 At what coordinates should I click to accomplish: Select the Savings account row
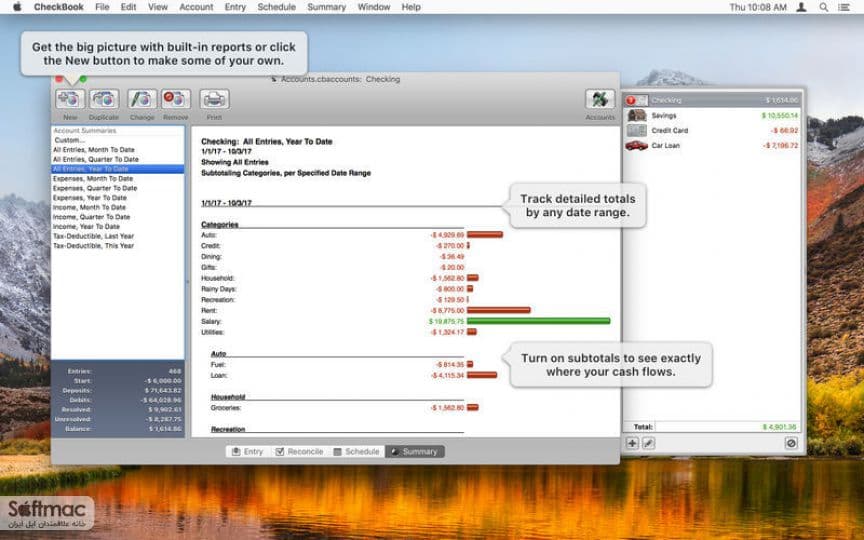coord(712,116)
